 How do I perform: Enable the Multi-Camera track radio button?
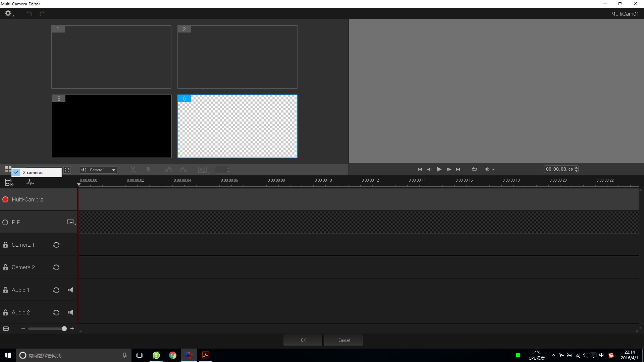[5, 199]
